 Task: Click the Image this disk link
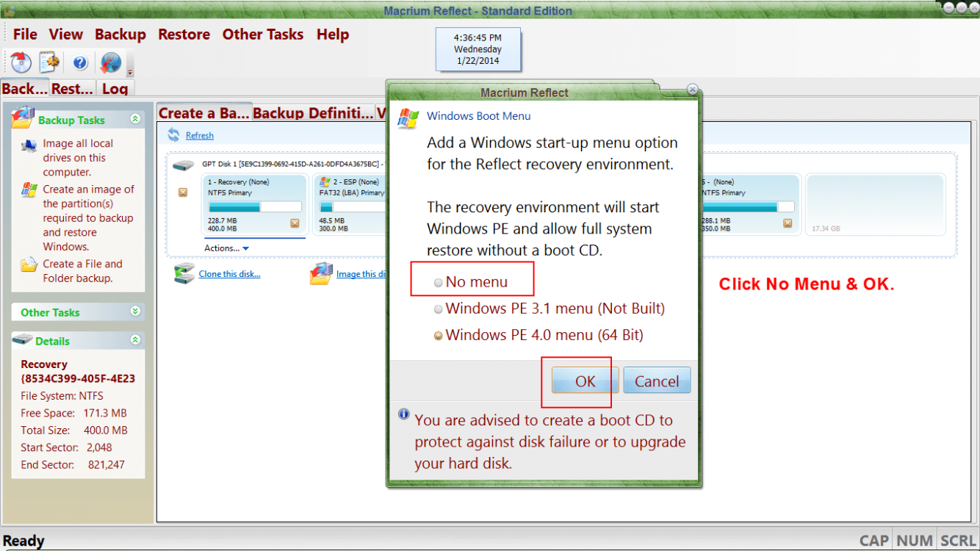(361, 274)
